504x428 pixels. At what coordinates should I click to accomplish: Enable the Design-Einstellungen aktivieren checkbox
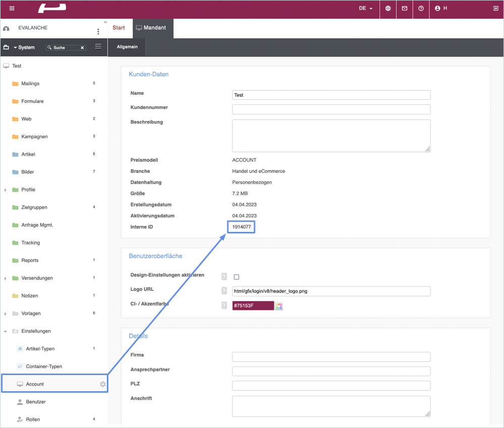pyautogui.click(x=236, y=277)
